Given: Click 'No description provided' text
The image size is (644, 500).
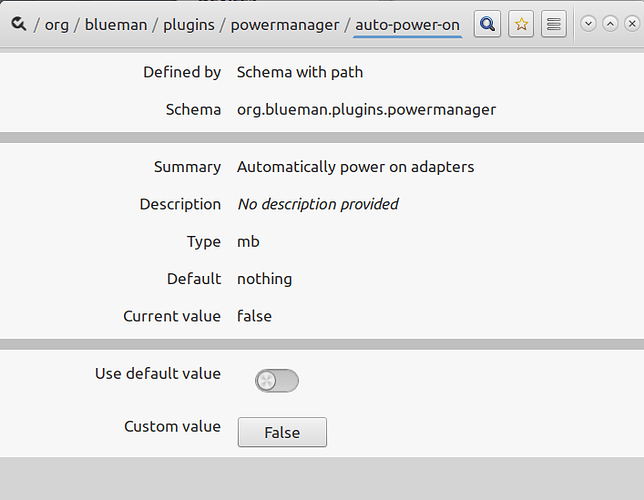Looking at the screenshot, I should coord(318,204).
